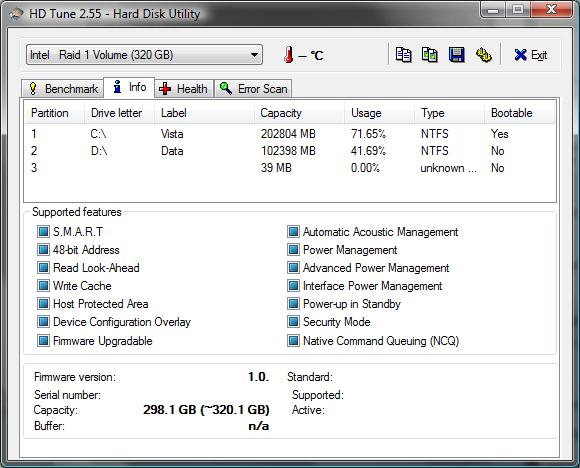
Task: Click the save floppy disk icon
Action: tap(456, 55)
